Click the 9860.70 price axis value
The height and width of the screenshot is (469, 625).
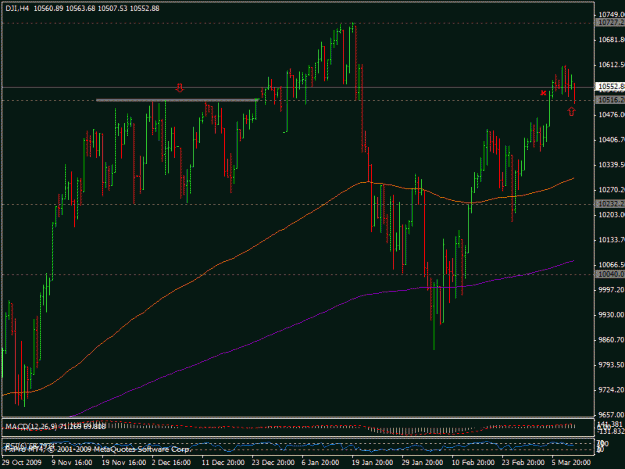[611, 340]
